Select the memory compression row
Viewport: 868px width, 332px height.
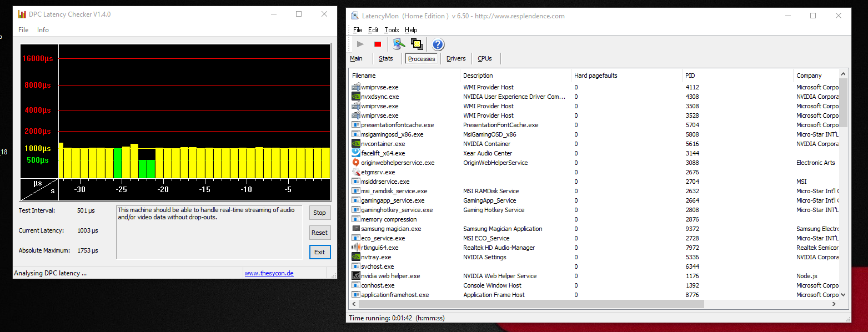pos(594,219)
